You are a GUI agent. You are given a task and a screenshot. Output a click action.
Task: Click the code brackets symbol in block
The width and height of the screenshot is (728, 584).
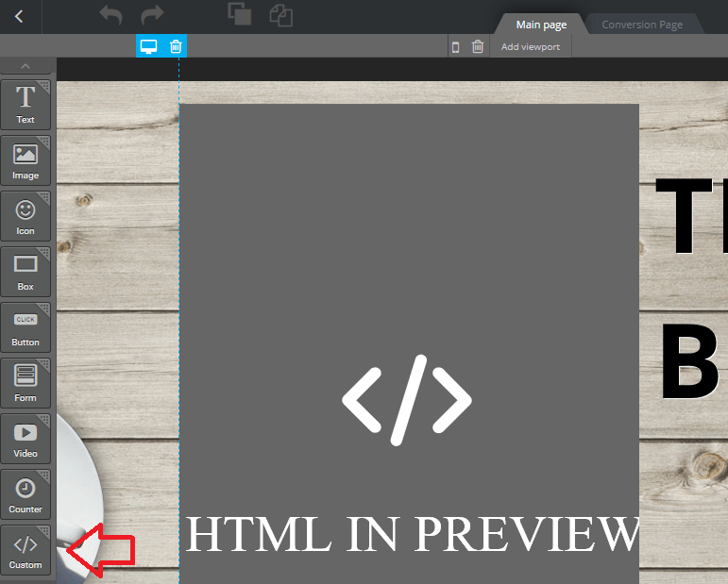point(407,400)
